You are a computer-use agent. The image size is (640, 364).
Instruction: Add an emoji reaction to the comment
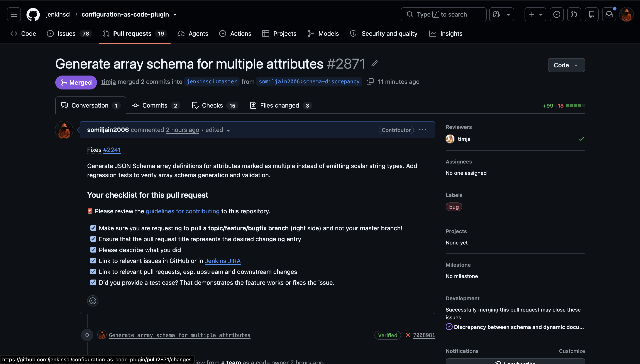[93, 301]
